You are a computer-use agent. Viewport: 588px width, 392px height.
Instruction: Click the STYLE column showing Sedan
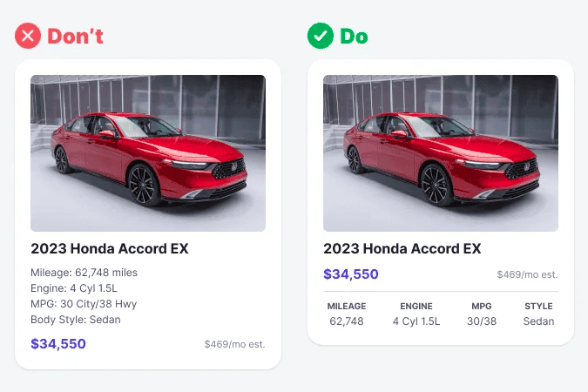click(538, 314)
